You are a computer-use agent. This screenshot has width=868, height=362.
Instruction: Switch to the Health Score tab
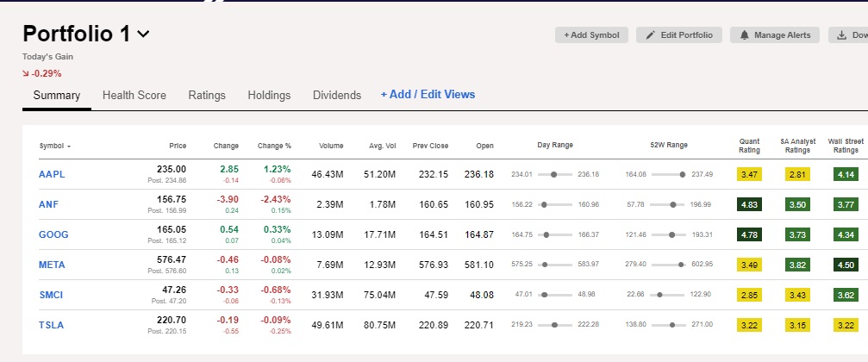coord(134,95)
